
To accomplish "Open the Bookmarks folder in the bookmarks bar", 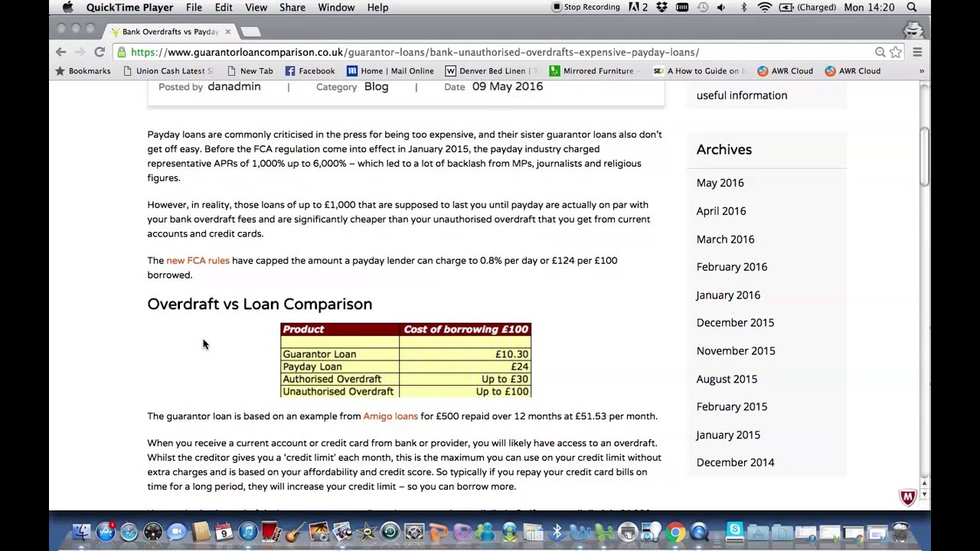I will click(83, 70).
